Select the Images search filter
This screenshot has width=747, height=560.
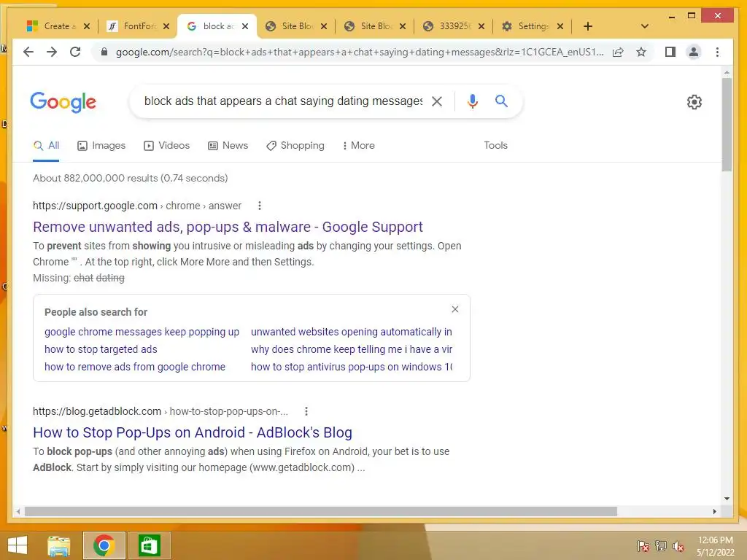click(x=101, y=146)
